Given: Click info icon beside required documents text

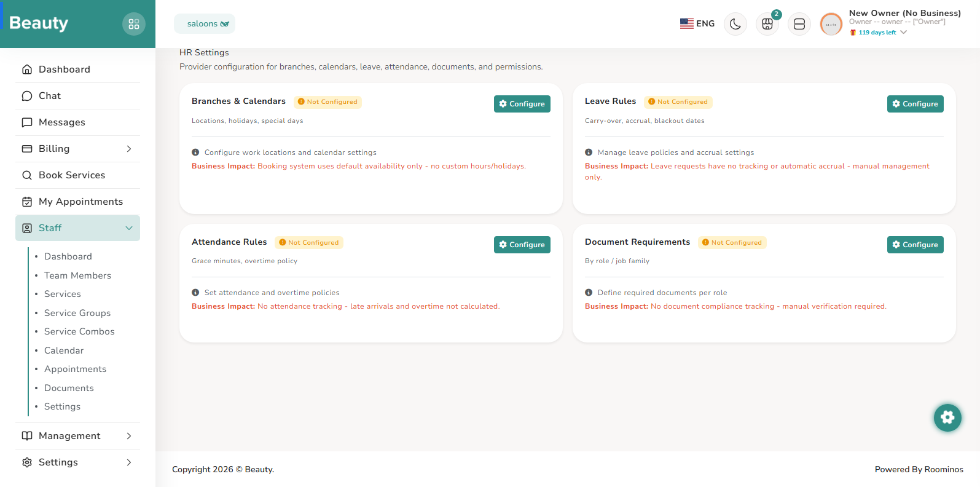Looking at the screenshot, I should (589, 293).
